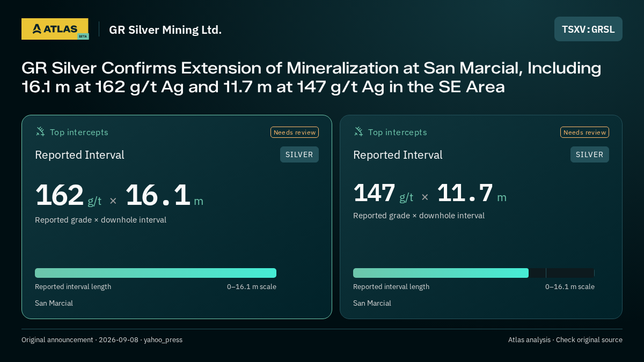Click the SILVER badge in the 162 g/t card

point(299,154)
